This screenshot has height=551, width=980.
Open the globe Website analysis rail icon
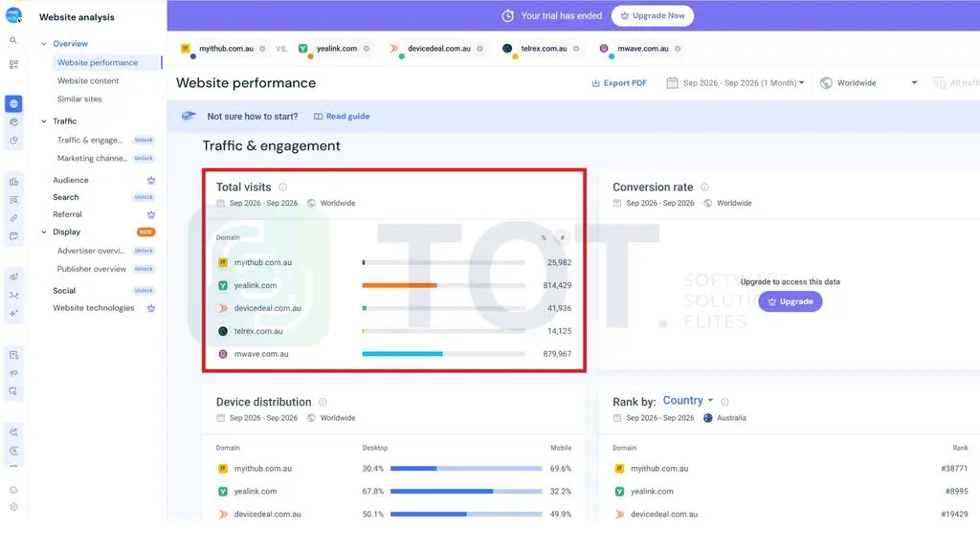click(13, 103)
